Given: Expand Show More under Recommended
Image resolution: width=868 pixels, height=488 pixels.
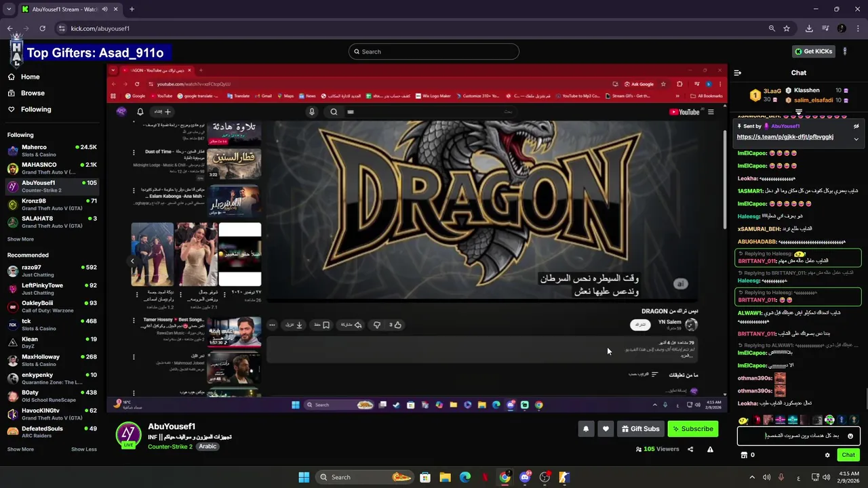Looking at the screenshot, I should click(x=20, y=449).
